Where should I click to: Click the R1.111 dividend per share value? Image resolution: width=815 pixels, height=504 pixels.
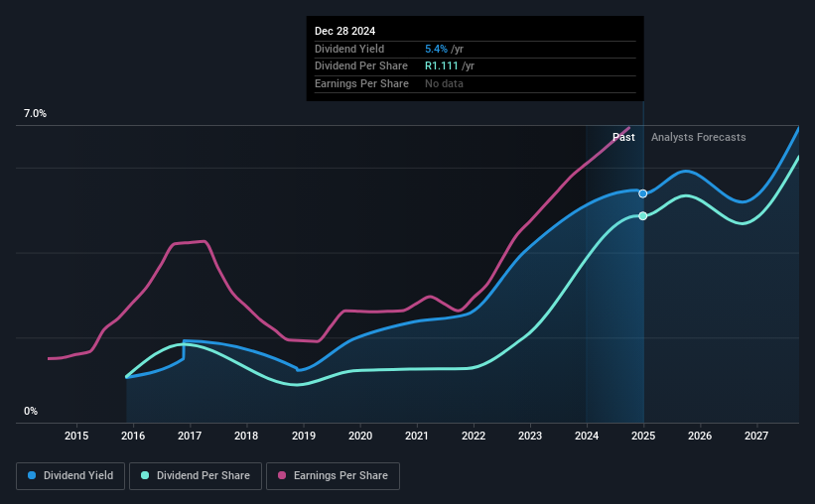tap(442, 66)
